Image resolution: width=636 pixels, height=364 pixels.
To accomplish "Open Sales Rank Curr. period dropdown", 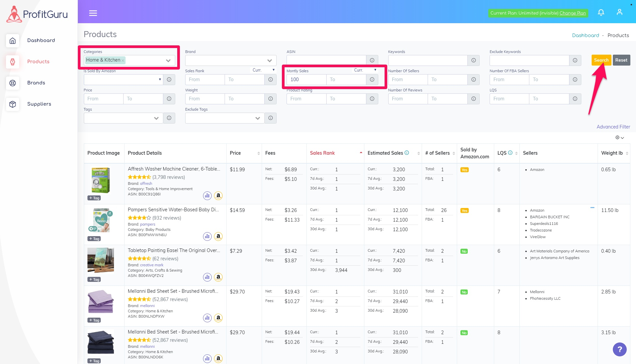I will coord(264,70).
